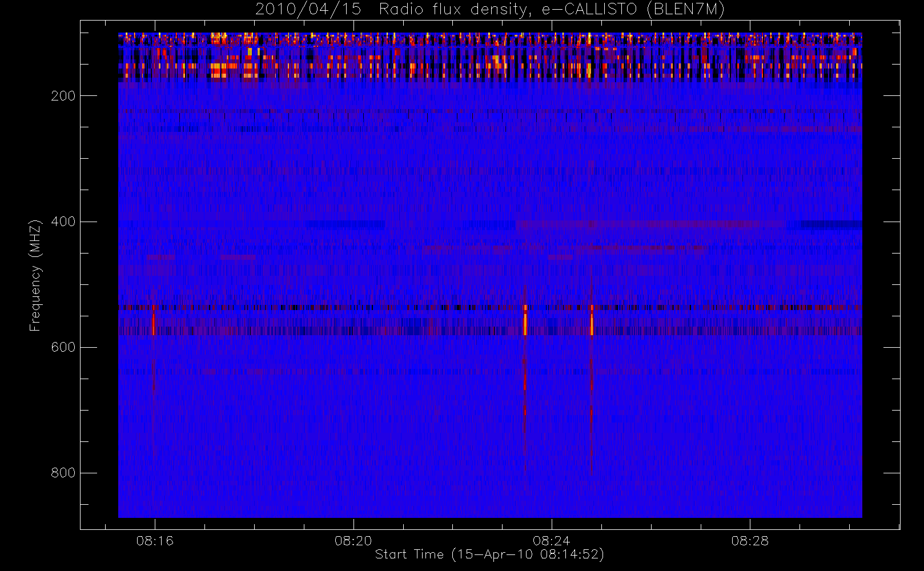Click the 'Start Time (15-Apr-10 08:14:52)' label
This screenshot has width=924, height=571.
(489, 554)
